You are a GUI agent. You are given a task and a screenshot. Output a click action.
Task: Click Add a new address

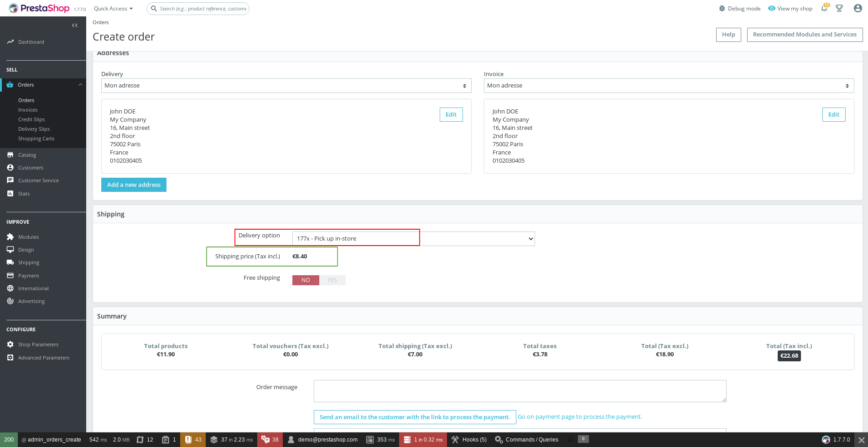(134, 185)
